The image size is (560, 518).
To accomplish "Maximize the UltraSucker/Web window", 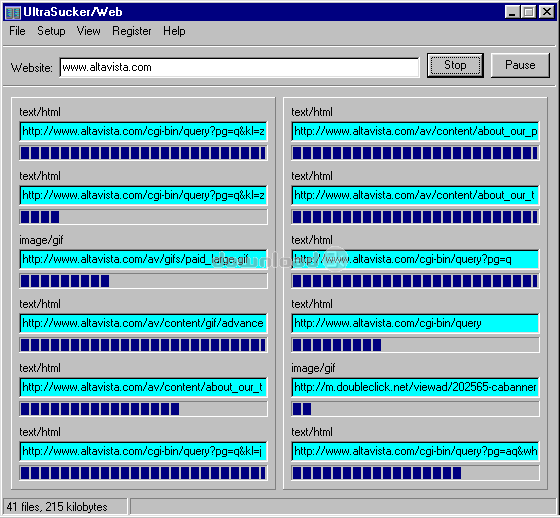I will pos(529,12).
